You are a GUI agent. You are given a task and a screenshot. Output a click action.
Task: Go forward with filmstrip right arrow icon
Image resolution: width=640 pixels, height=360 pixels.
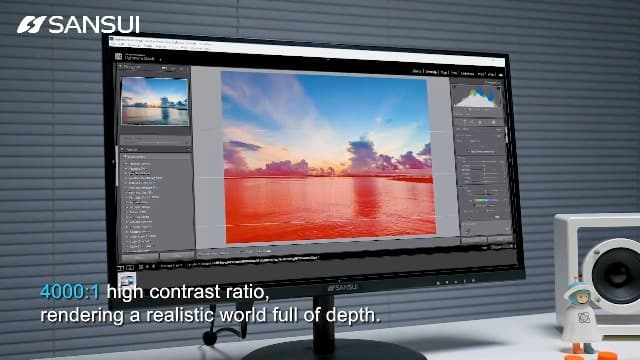(153, 267)
